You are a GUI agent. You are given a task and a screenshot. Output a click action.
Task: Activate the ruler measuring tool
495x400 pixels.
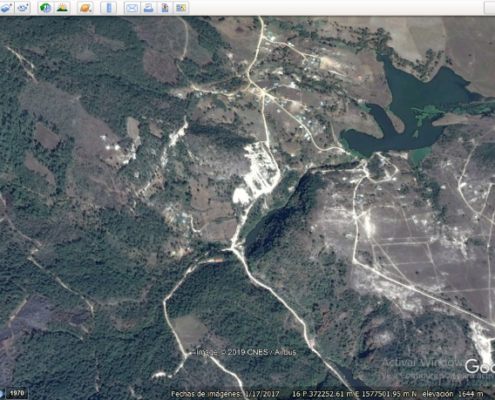point(109,7)
